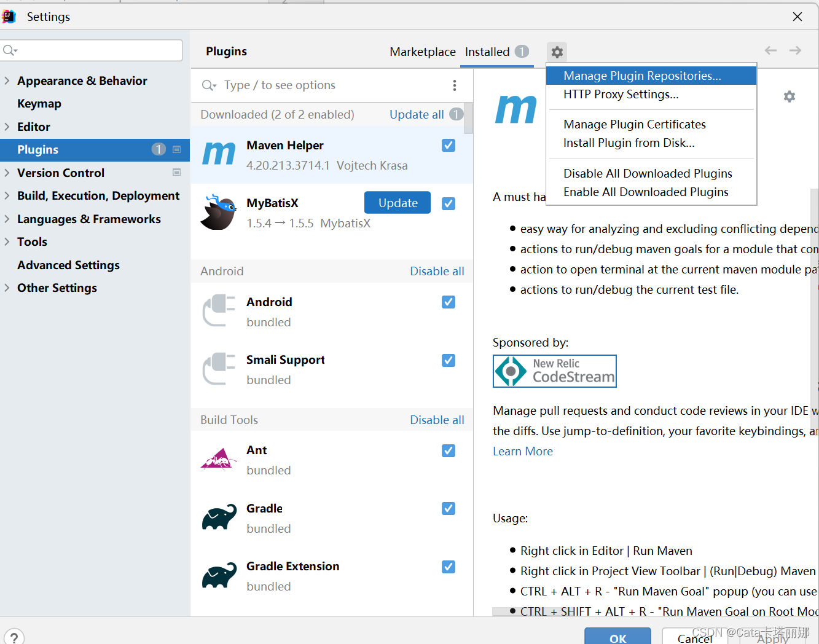819x644 pixels.
Task: Uncheck the Ant plugin checkbox
Action: 449,450
